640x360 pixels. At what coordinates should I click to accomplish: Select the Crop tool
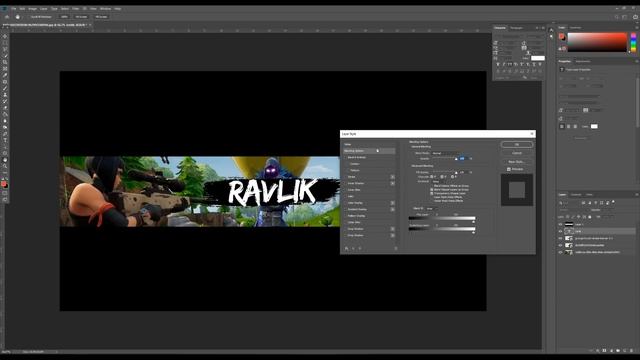tap(5, 62)
